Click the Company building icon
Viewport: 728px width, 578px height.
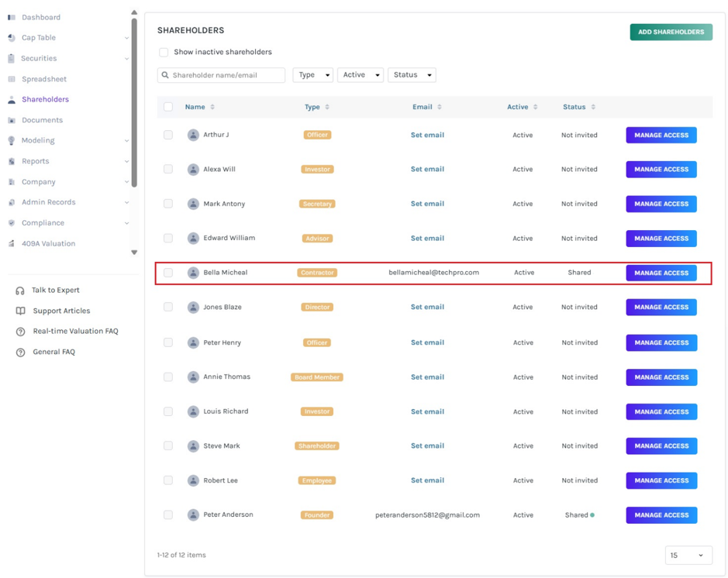[12, 182]
